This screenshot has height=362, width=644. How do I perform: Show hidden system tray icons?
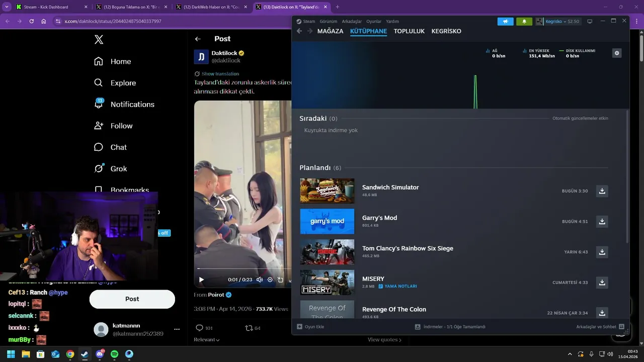pos(570,354)
